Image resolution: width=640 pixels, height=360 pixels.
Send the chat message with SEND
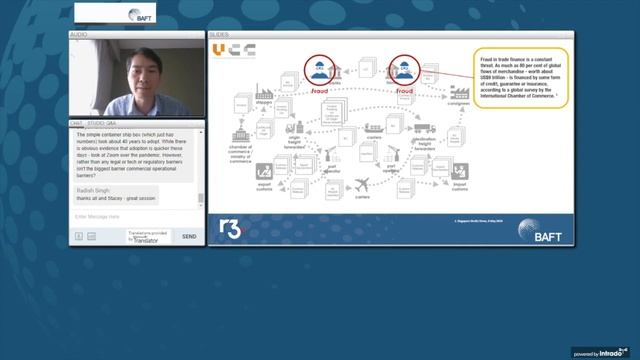click(x=189, y=237)
